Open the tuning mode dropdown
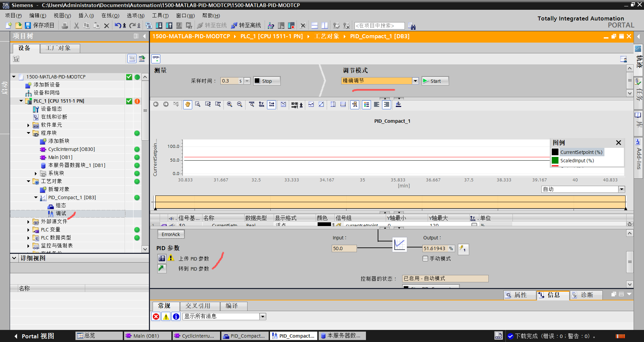Image resolution: width=644 pixels, height=342 pixels. [x=415, y=81]
